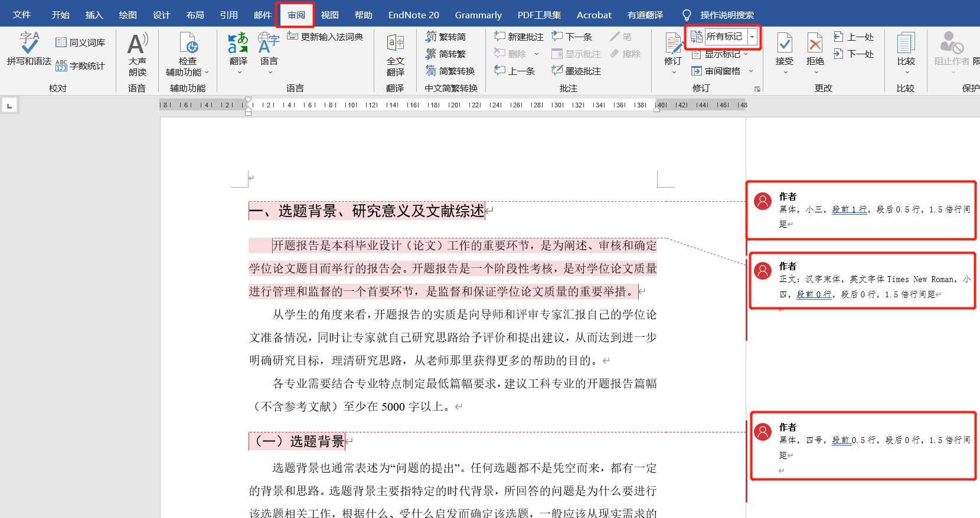Convert text with 繁转简 button
Image resolution: width=980 pixels, height=518 pixels.
446,37
